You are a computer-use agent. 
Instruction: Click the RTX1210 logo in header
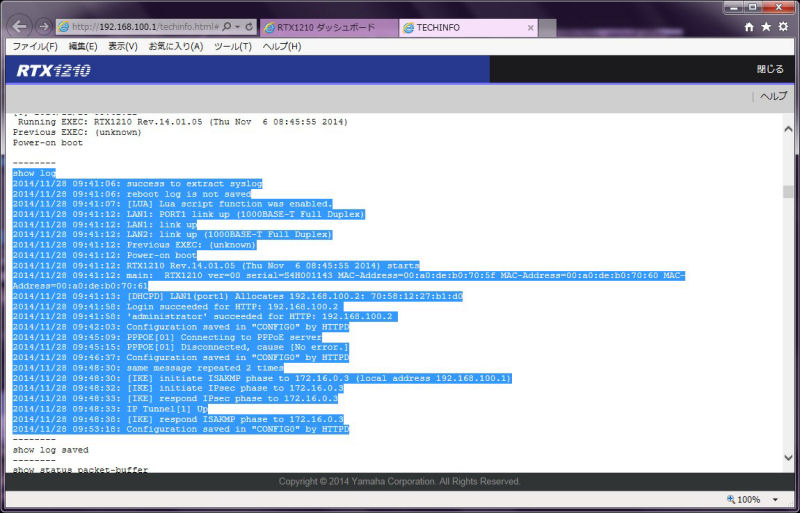click(53, 70)
